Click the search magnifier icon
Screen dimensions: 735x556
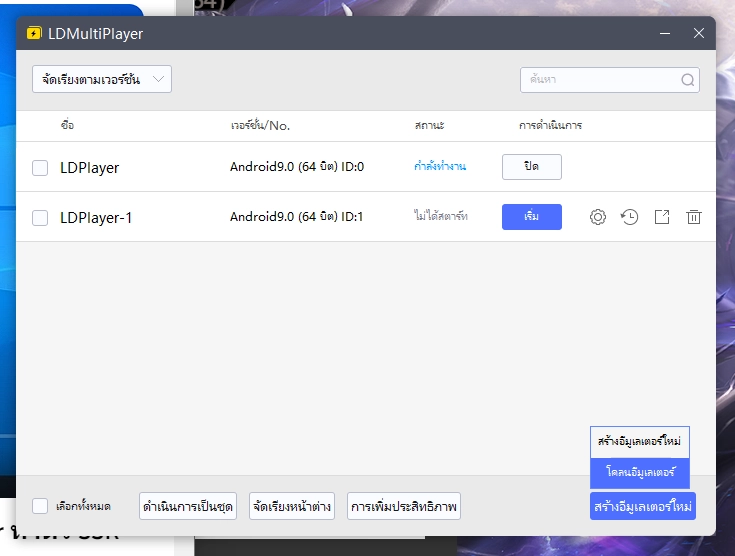click(x=688, y=80)
